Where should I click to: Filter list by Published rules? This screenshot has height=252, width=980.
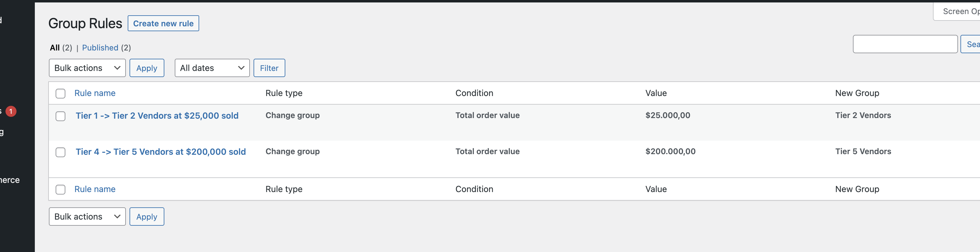[100, 48]
